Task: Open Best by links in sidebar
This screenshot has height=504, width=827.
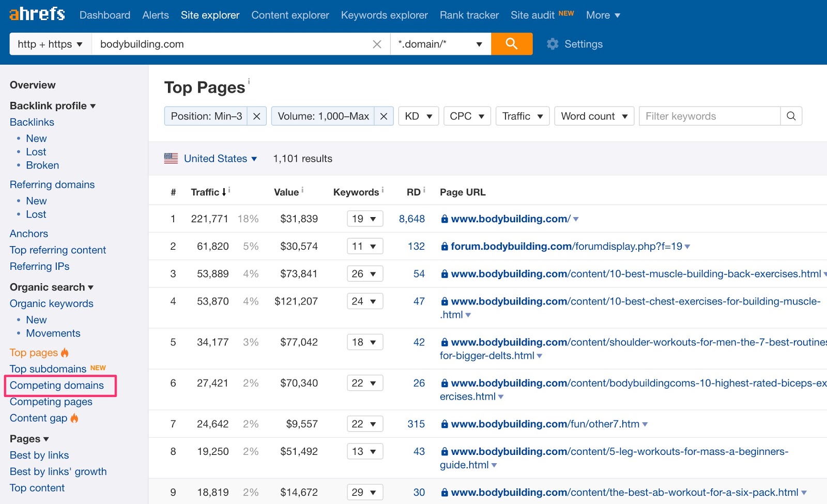Action: click(x=39, y=455)
